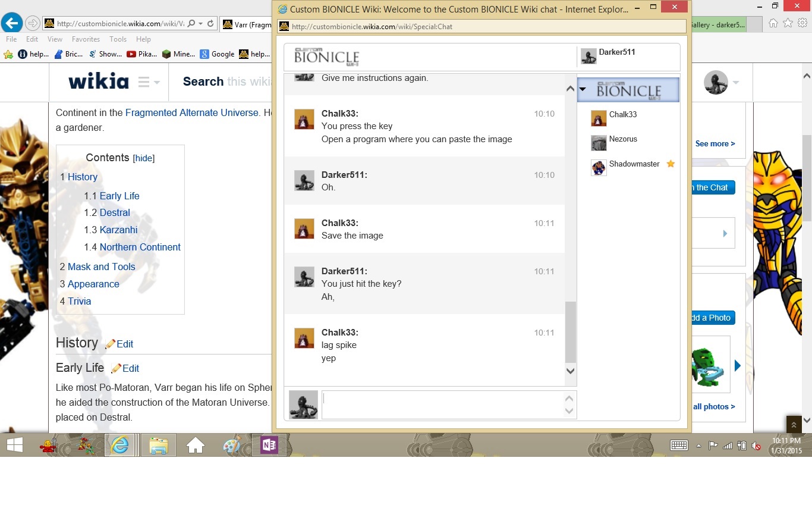Select Nezorus in the chat user list

coord(623,139)
